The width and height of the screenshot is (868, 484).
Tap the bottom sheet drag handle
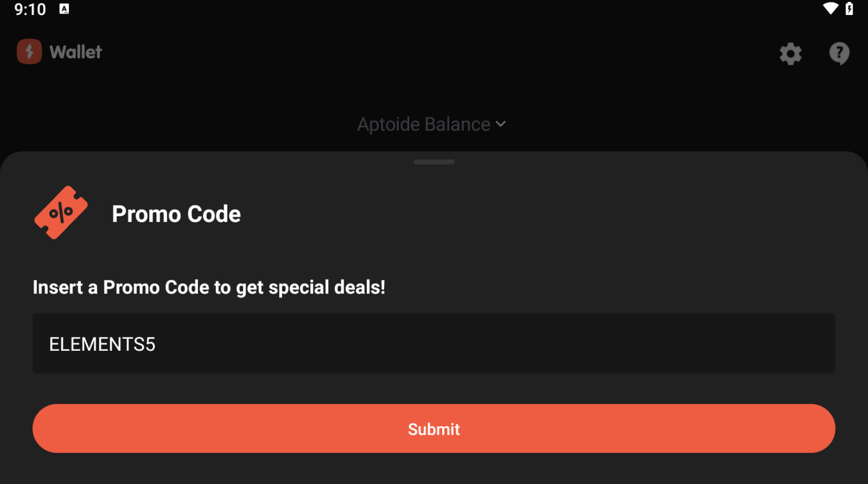click(x=434, y=162)
